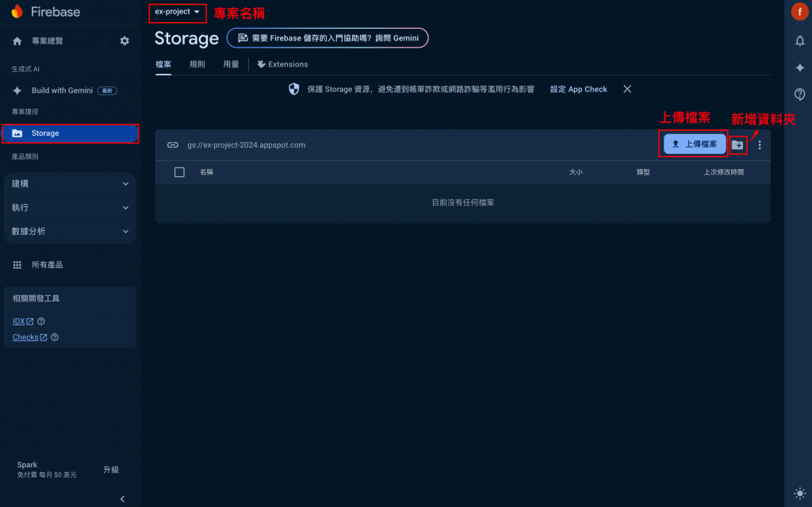The width and height of the screenshot is (812, 507).
Task: Open the help question mark icon
Action: (799, 94)
